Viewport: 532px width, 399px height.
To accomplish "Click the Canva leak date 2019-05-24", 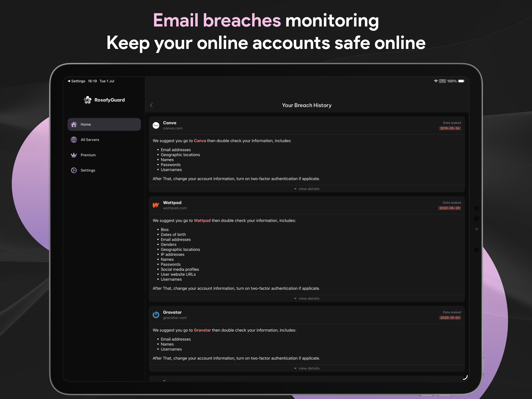I will pos(450,128).
